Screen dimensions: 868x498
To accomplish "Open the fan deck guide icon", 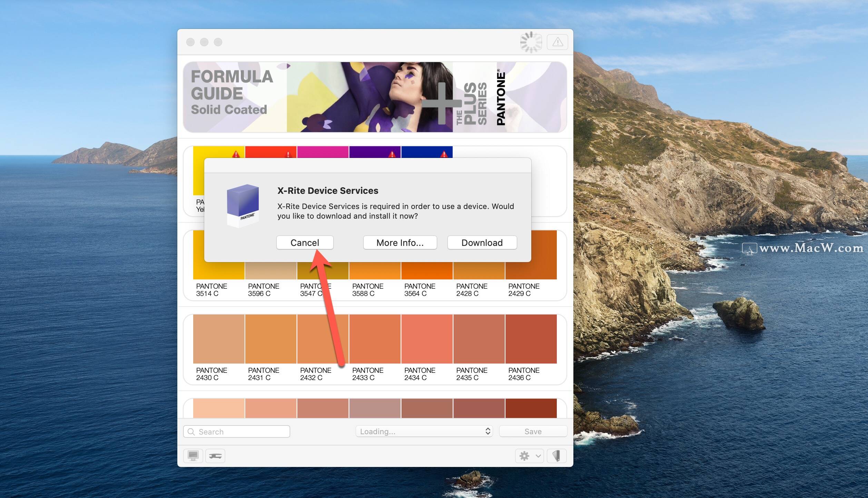I will coord(556,456).
